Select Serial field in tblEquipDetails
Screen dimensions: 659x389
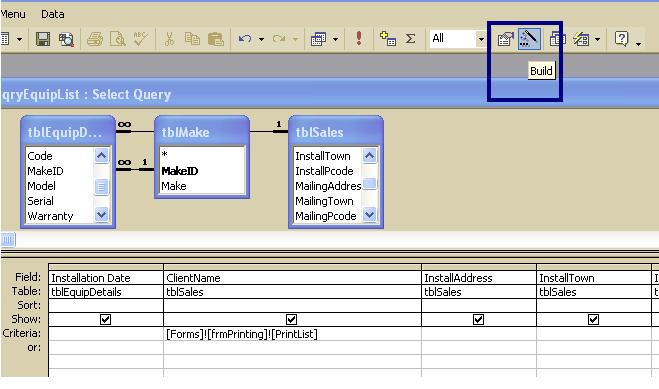click(40, 201)
